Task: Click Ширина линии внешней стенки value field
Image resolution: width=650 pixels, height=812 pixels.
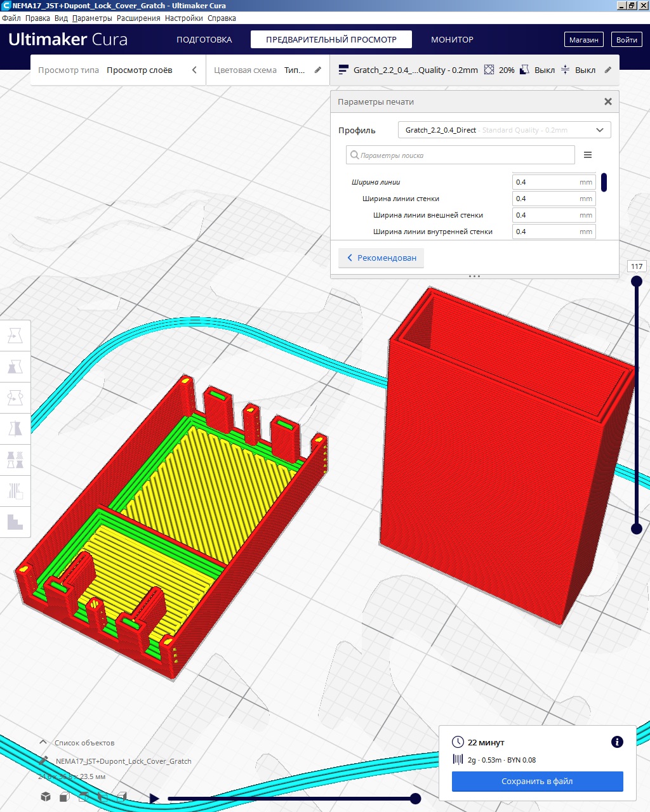Action: (x=554, y=215)
